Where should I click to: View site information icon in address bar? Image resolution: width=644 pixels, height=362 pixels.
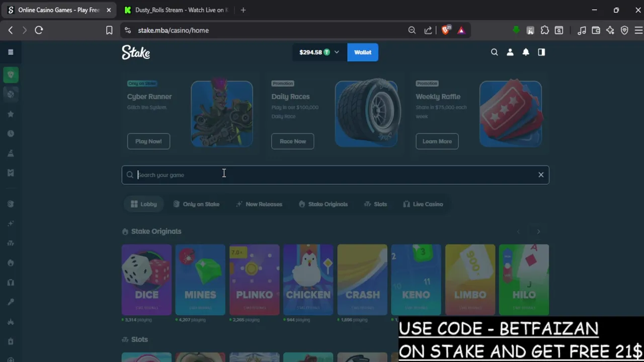[128, 30]
